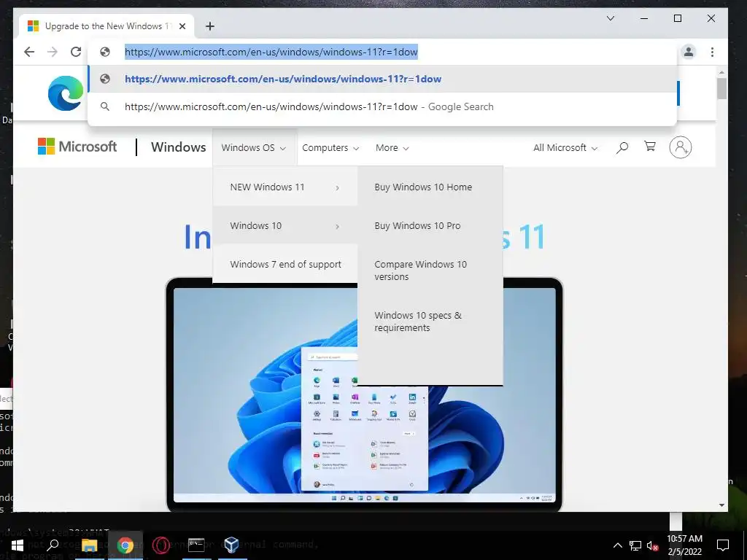
Task: Open the site search magnifier icon
Action: (622, 147)
